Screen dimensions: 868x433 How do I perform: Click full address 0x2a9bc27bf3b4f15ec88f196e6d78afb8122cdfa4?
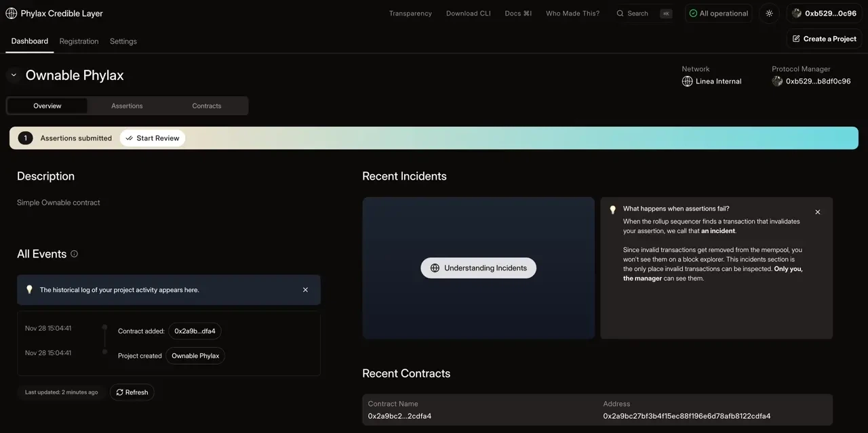point(687,416)
